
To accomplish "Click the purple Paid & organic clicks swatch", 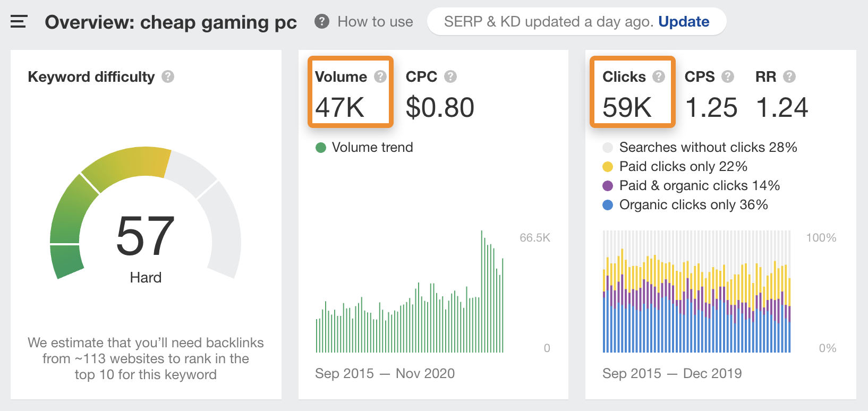I will click(608, 186).
